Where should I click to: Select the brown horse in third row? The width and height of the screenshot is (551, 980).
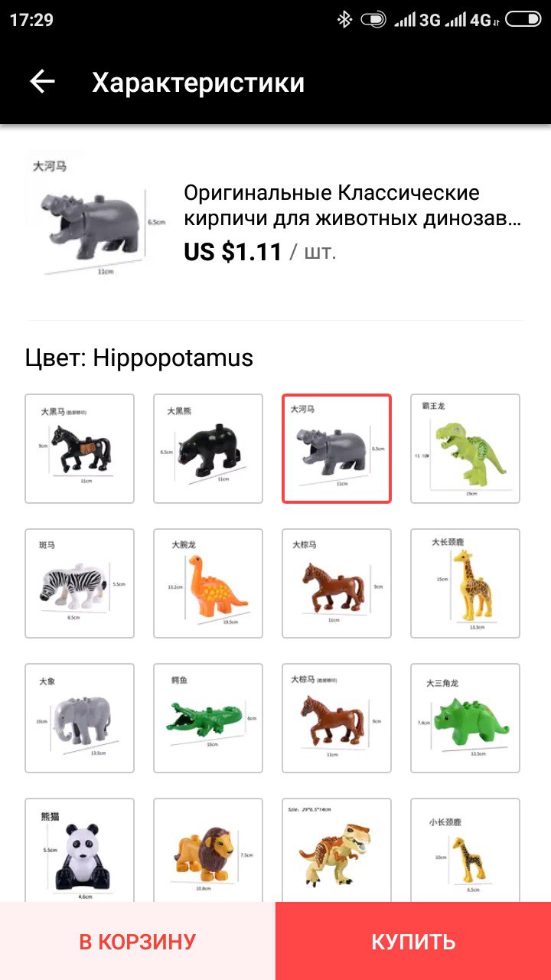click(337, 718)
